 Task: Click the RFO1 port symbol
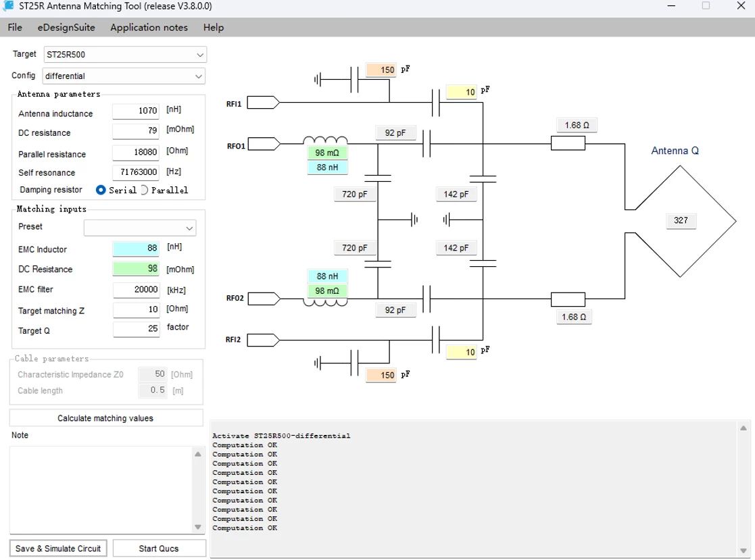(264, 144)
